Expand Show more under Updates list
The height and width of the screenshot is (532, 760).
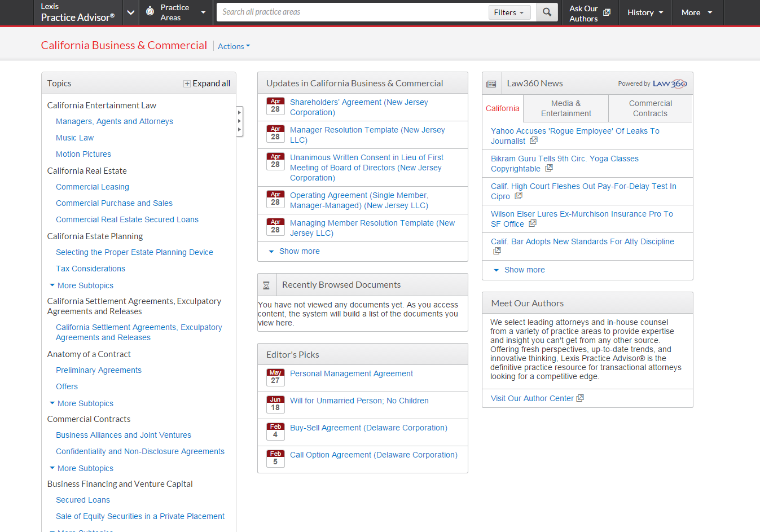(294, 251)
